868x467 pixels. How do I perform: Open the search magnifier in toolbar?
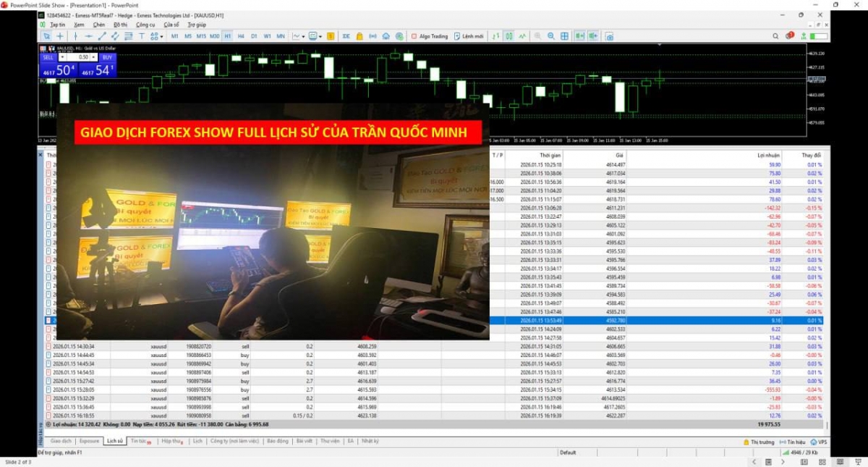[776, 36]
